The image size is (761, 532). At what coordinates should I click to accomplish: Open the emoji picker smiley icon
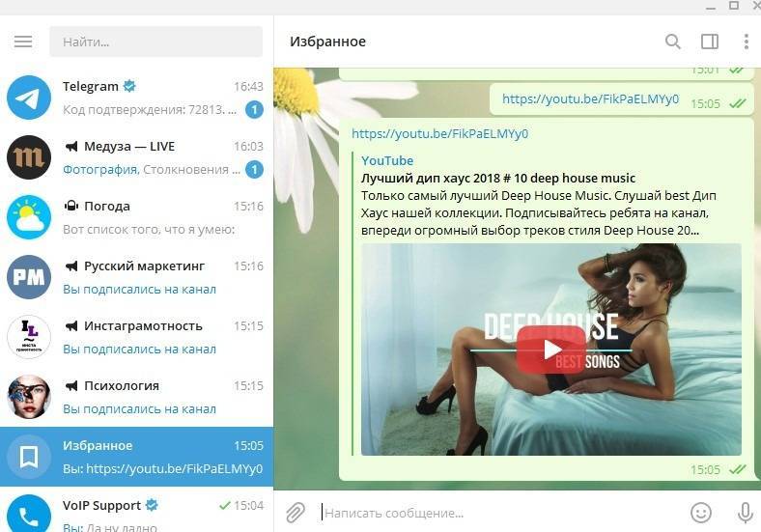[701, 513]
